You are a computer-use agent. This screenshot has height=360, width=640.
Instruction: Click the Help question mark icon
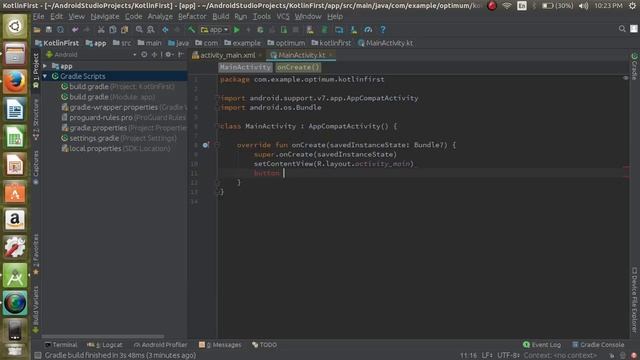click(382, 30)
